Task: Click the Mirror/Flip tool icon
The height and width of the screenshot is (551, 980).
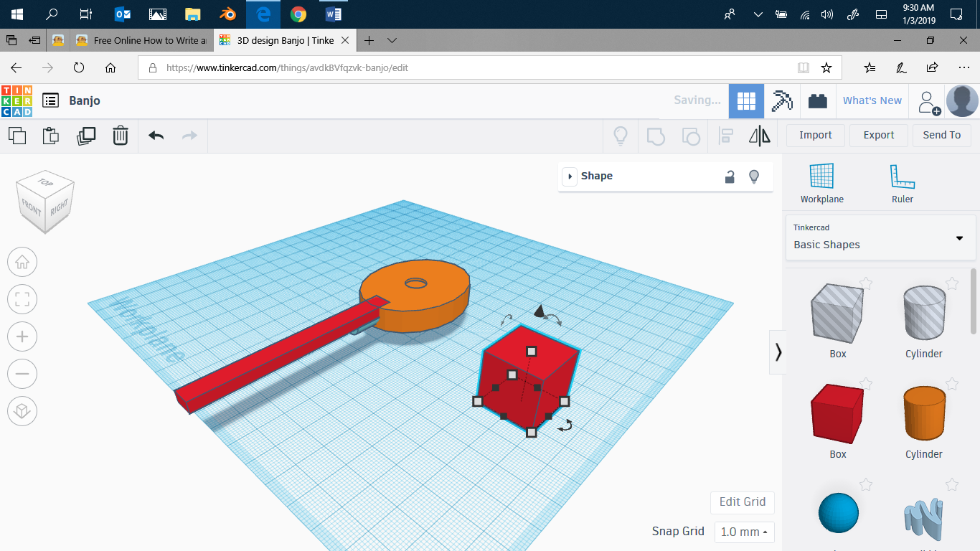Action: tap(759, 136)
